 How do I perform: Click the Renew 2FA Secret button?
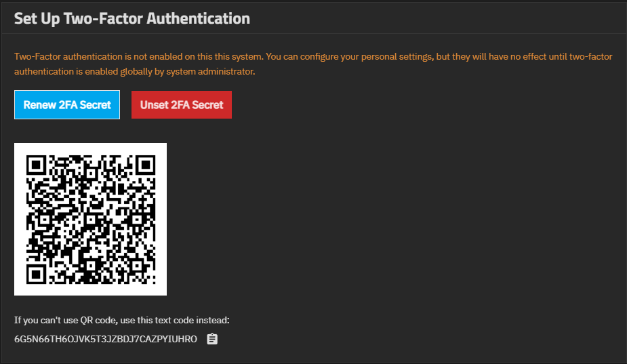(x=67, y=105)
